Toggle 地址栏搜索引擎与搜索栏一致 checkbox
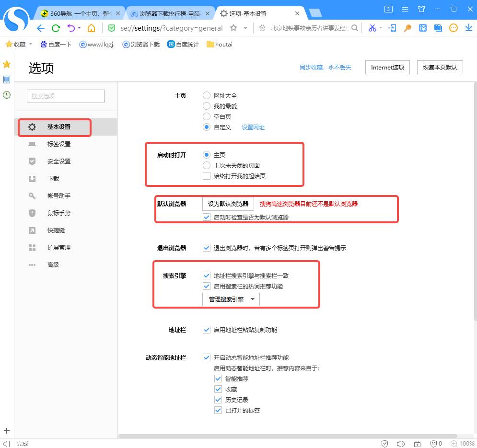Screen dimensions: 477x448 pos(207,276)
